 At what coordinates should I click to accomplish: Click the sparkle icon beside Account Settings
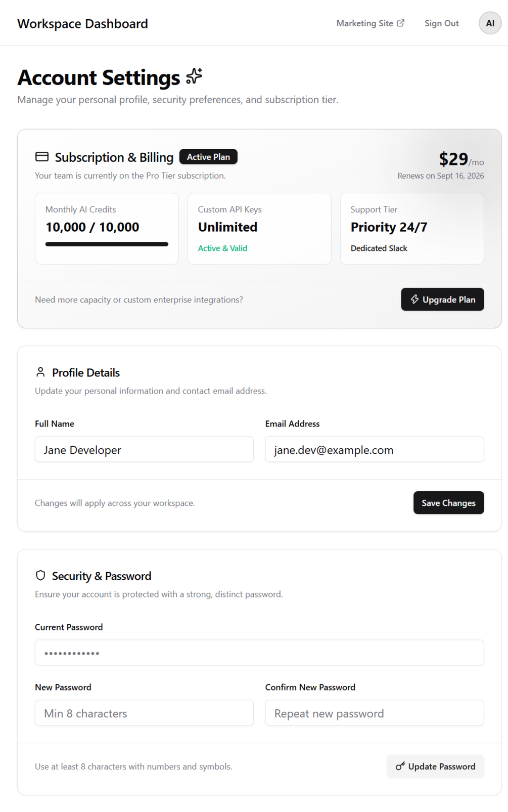[194, 76]
